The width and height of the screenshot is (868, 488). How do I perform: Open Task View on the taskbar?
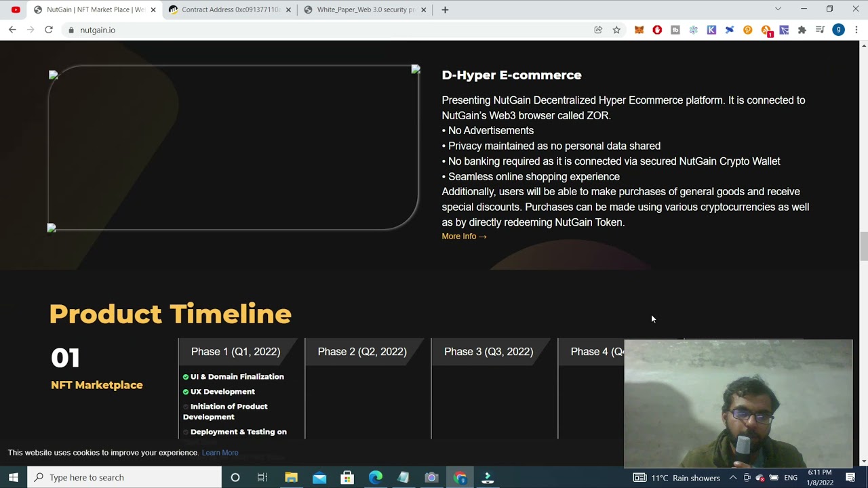[262, 477]
